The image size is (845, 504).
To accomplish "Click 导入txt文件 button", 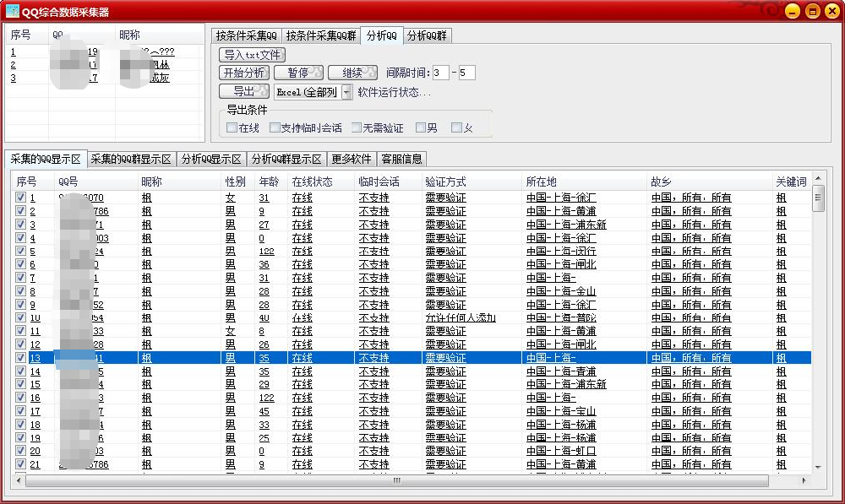I will 252,55.
